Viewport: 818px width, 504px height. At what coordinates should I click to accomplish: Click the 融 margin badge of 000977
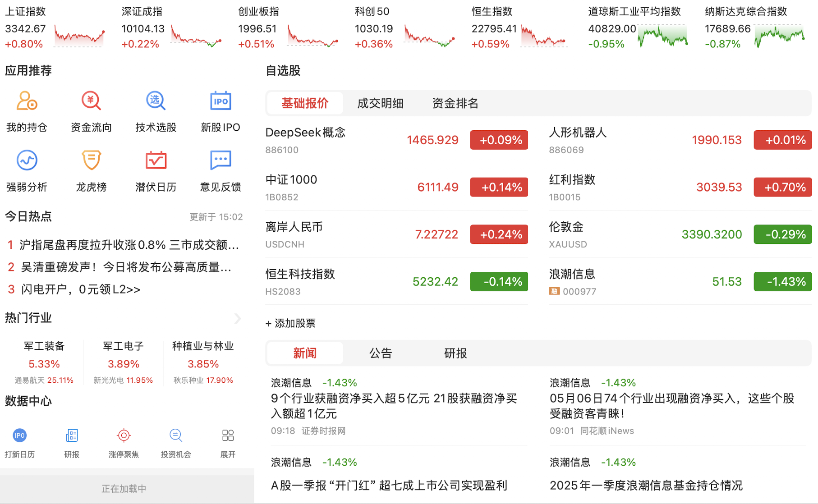click(x=554, y=291)
